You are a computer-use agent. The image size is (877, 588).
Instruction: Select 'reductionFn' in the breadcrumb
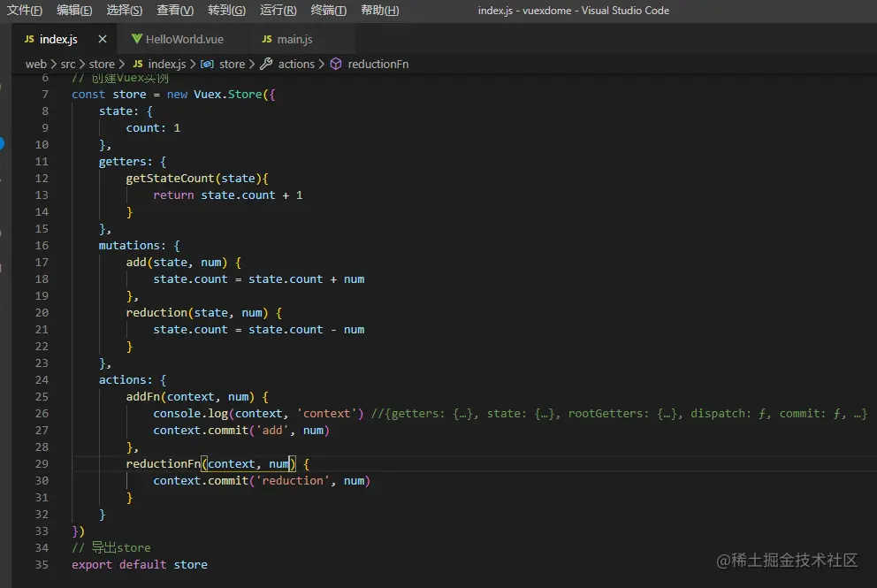[378, 65]
